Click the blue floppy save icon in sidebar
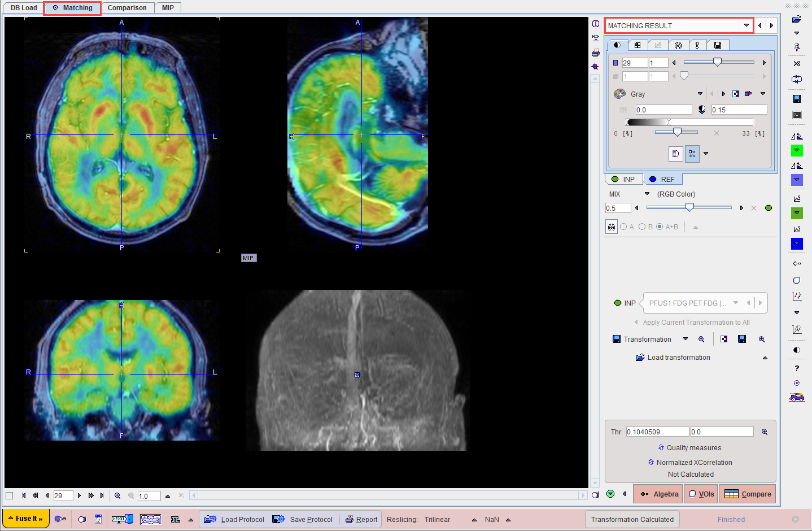Image resolution: width=812 pixels, height=531 pixels. (x=797, y=99)
